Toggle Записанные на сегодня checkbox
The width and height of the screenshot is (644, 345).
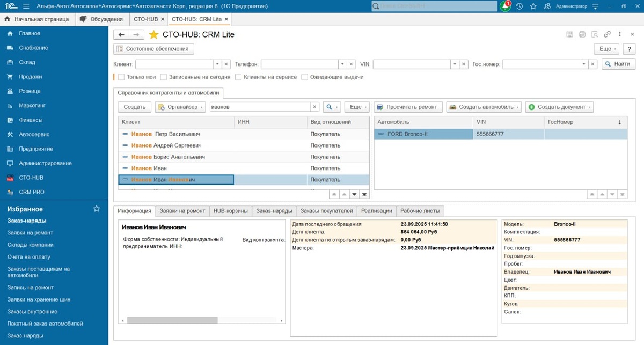(x=164, y=77)
